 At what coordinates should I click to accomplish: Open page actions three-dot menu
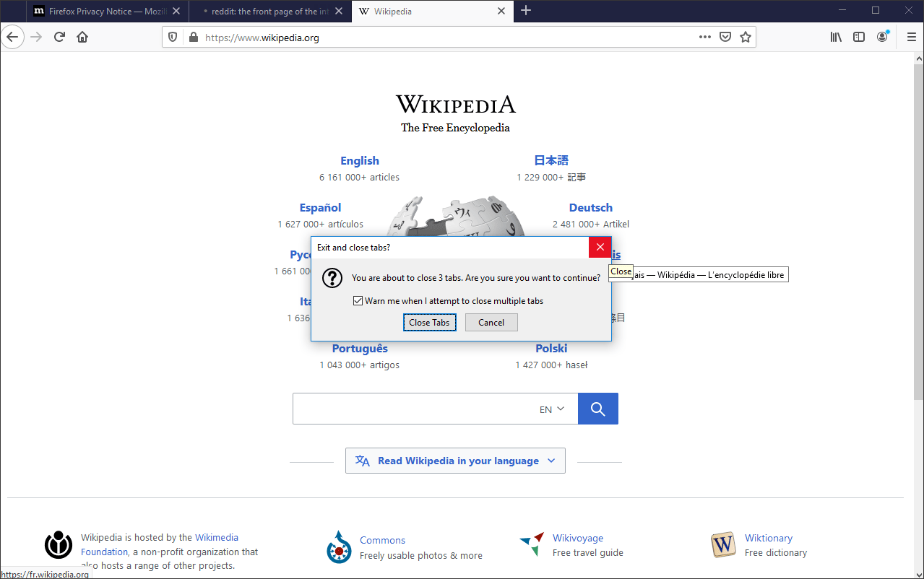(705, 37)
